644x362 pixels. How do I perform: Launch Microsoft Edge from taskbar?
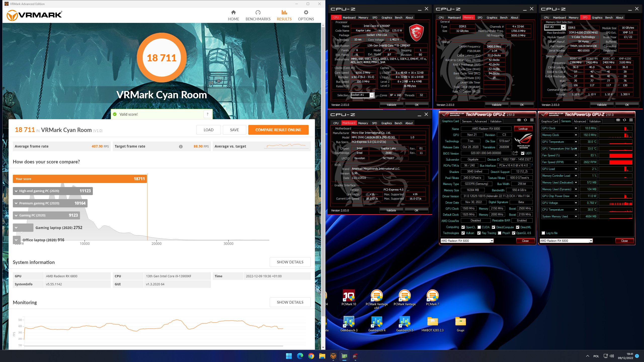coord(300,356)
